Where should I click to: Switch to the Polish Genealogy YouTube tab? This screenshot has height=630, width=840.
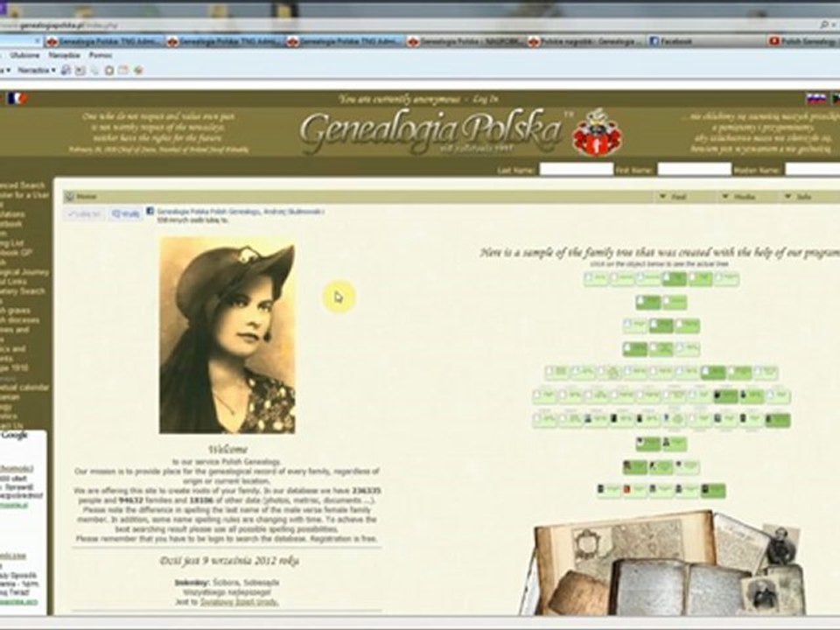(803, 41)
